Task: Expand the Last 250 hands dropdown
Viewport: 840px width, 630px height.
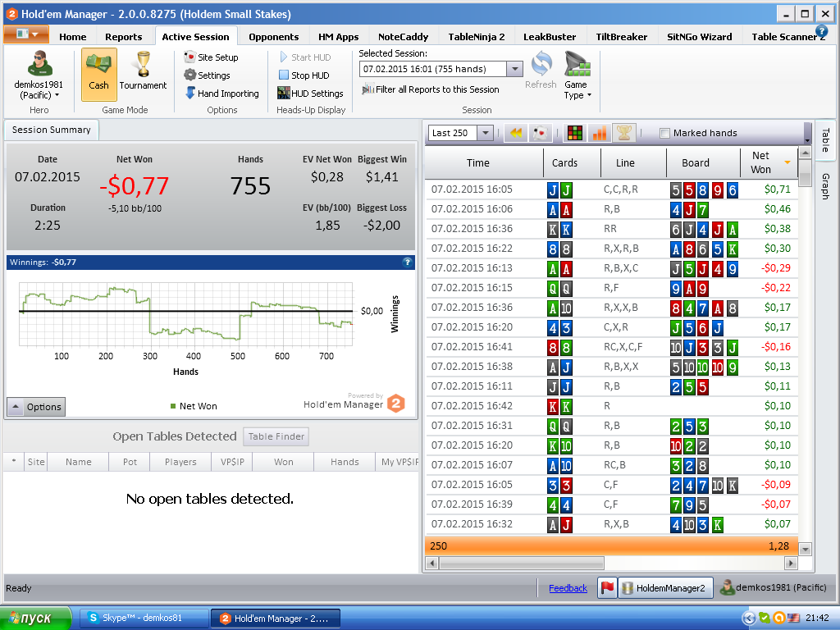Action: [485, 133]
